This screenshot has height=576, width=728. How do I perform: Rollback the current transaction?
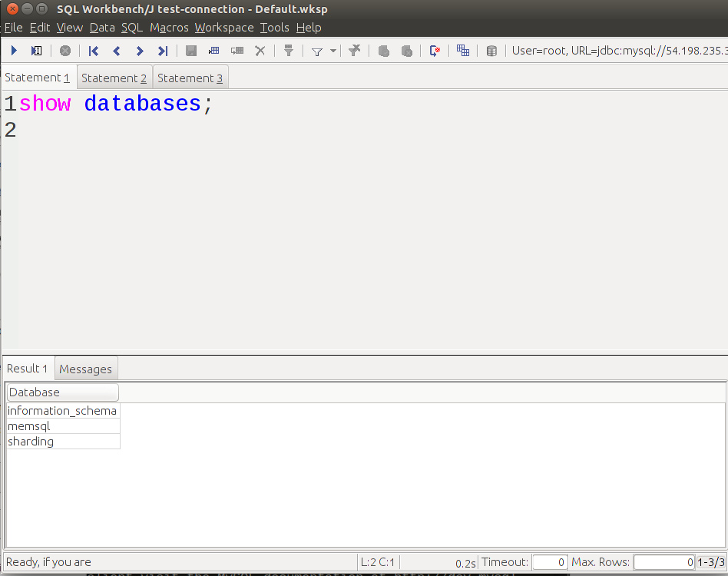[406, 51]
